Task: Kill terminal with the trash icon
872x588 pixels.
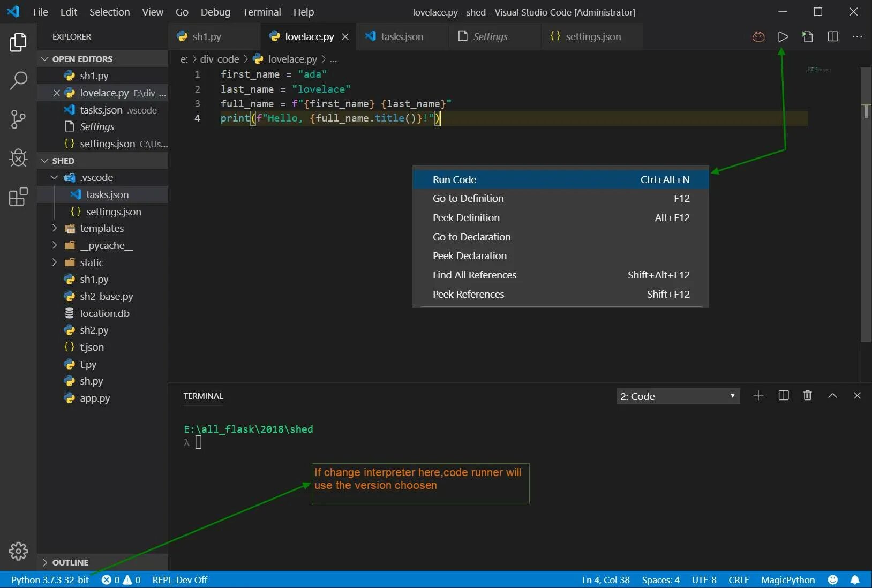Action: tap(808, 396)
